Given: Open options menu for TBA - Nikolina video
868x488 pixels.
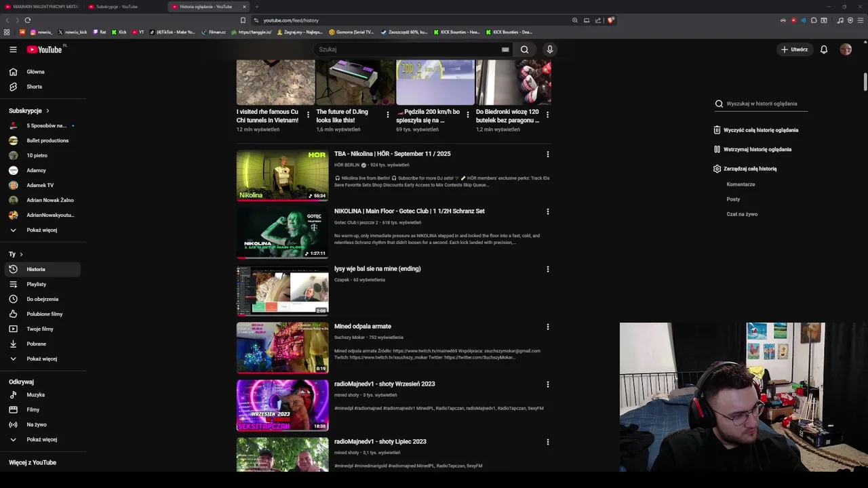Looking at the screenshot, I should 548,154.
